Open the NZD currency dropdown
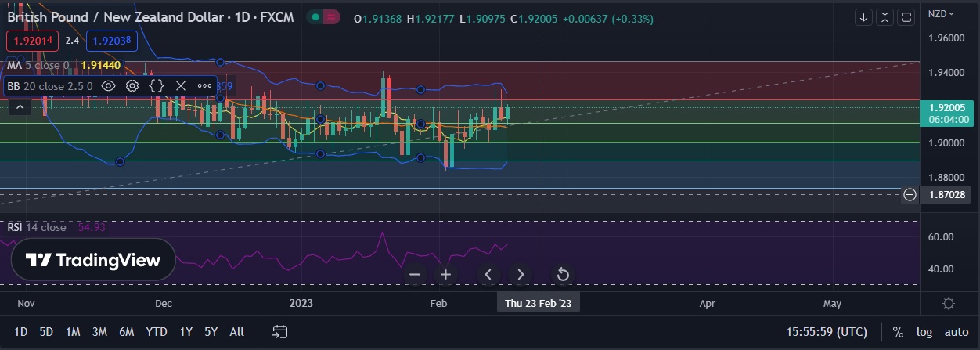Screen dimensions: 980x350 click(941, 14)
